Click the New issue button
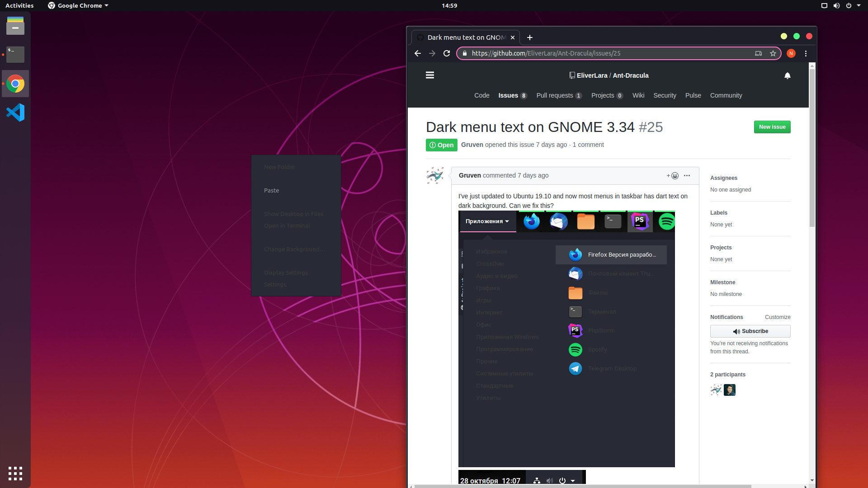Viewport: 868px width, 488px height. click(x=772, y=127)
